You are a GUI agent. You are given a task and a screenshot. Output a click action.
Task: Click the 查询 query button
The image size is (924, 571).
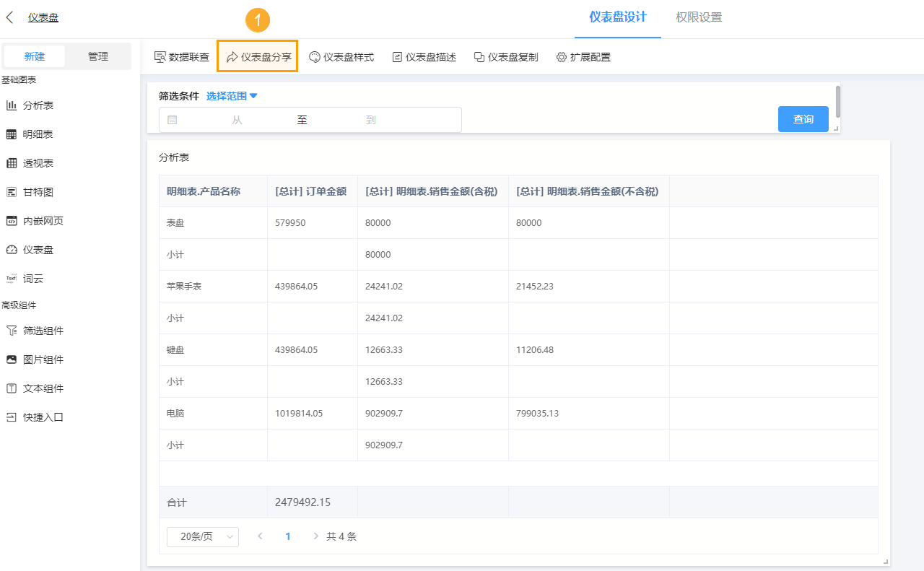(803, 119)
